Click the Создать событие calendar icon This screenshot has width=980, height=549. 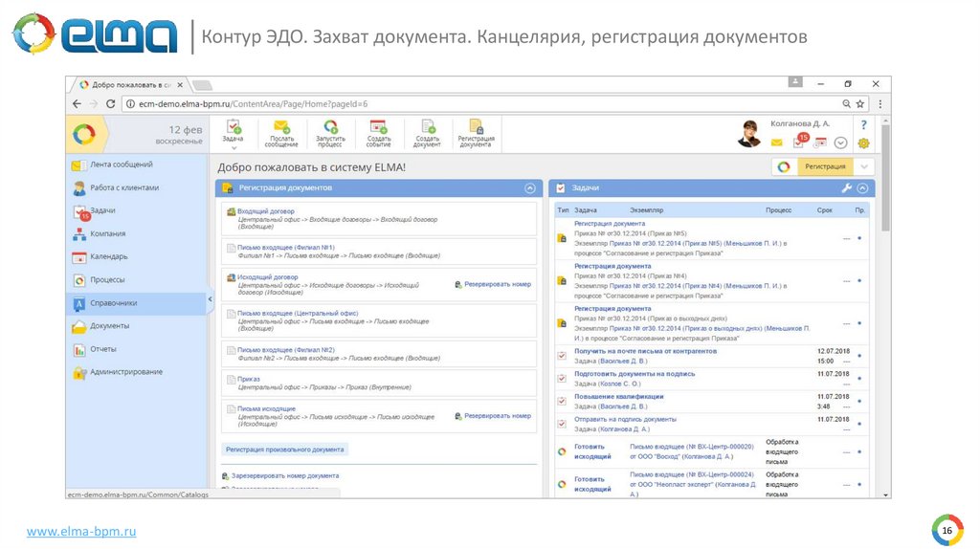click(378, 127)
